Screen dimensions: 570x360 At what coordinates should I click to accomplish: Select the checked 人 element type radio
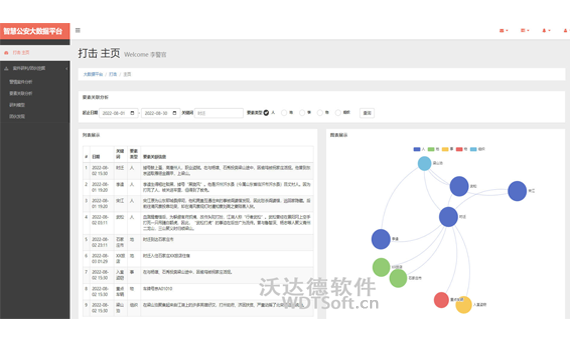pyautogui.click(x=266, y=113)
